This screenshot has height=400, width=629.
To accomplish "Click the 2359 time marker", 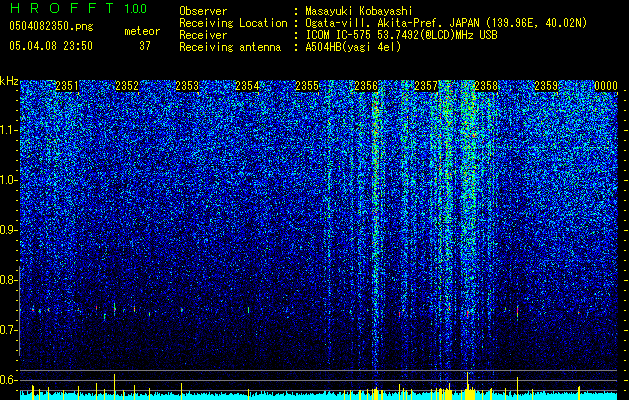I will (546, 86).
